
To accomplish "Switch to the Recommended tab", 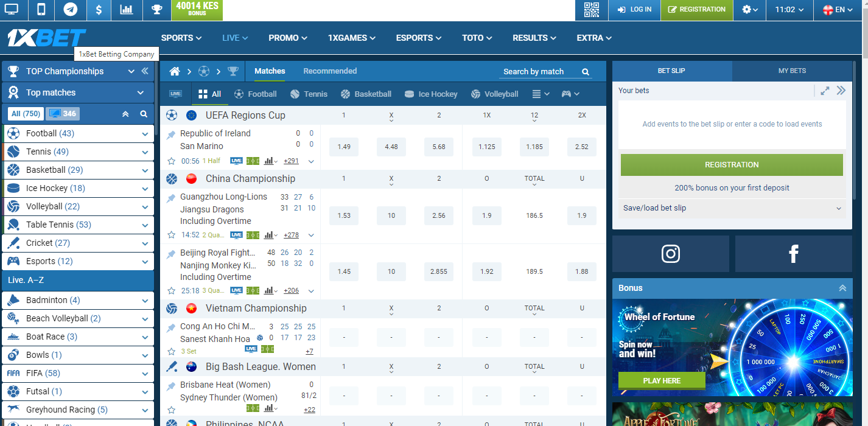I will 330,71.
